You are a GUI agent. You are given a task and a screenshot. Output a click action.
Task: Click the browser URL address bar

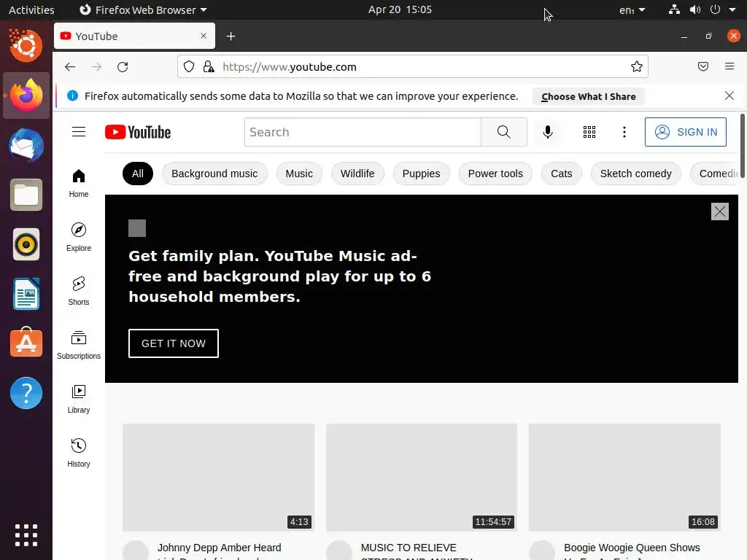pos(413,66)
